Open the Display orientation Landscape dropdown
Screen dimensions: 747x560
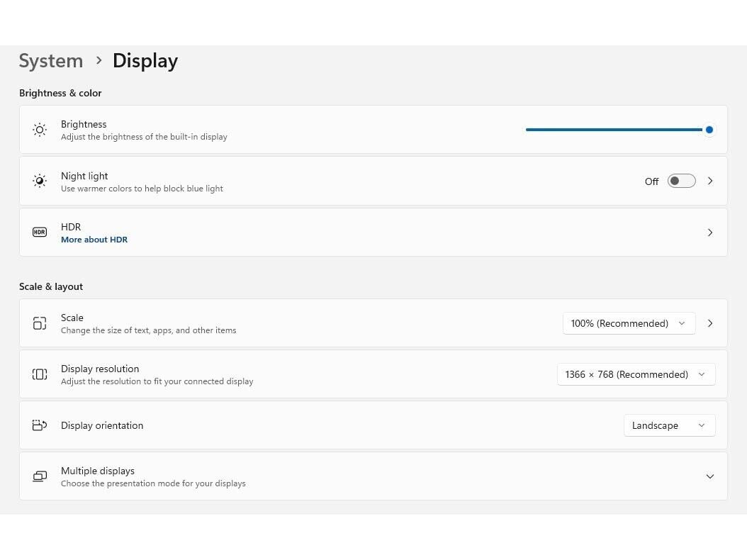point(669,425)
